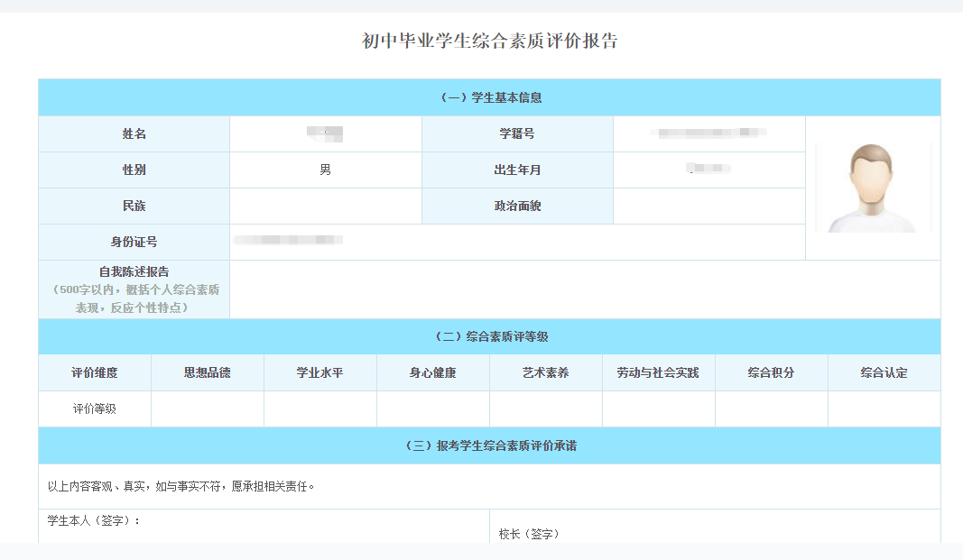Click the empty 自我陈述报告 content area
This screenshot has width=963, height=560.
[585, 289]
